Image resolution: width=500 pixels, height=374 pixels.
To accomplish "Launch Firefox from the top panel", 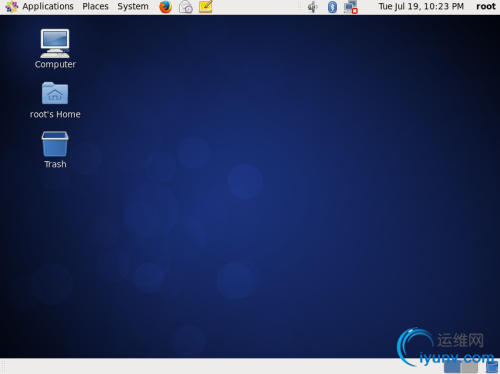I will [x=165, y=7].
